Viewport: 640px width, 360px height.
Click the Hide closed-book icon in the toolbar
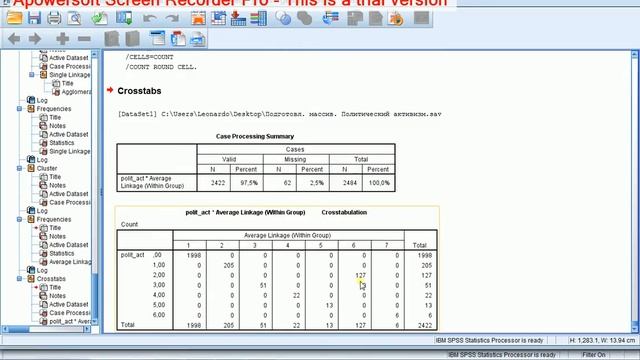click(132, 39)
